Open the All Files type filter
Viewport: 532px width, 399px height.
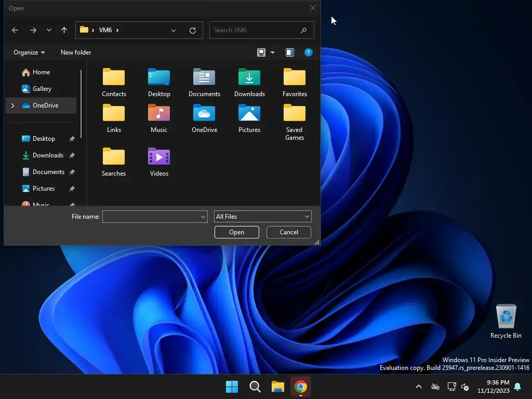262,217
